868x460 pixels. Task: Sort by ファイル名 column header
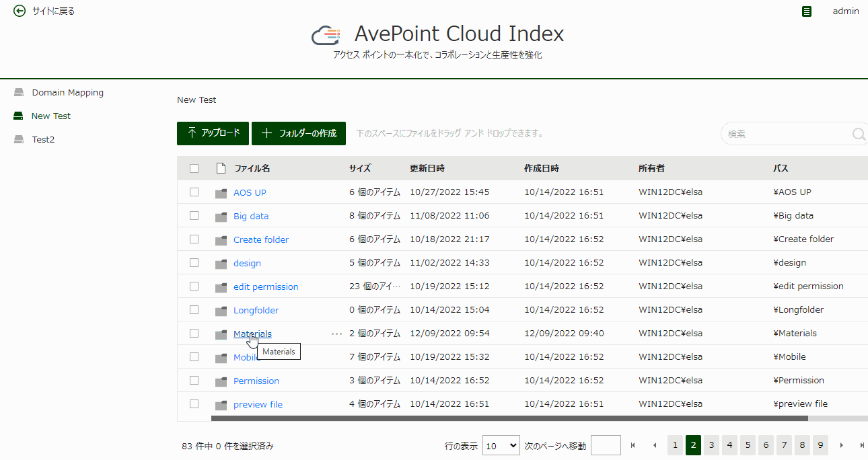(x=252, y=168)
